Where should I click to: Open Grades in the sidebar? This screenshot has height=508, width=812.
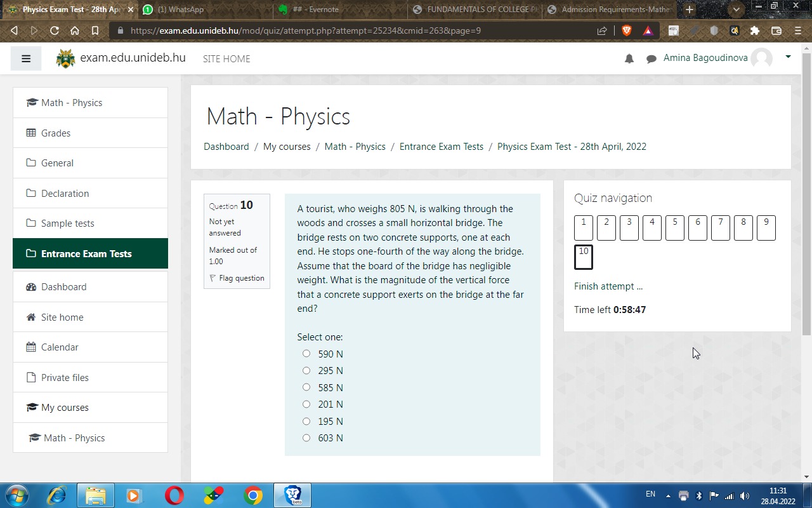[x=90, y=133]
